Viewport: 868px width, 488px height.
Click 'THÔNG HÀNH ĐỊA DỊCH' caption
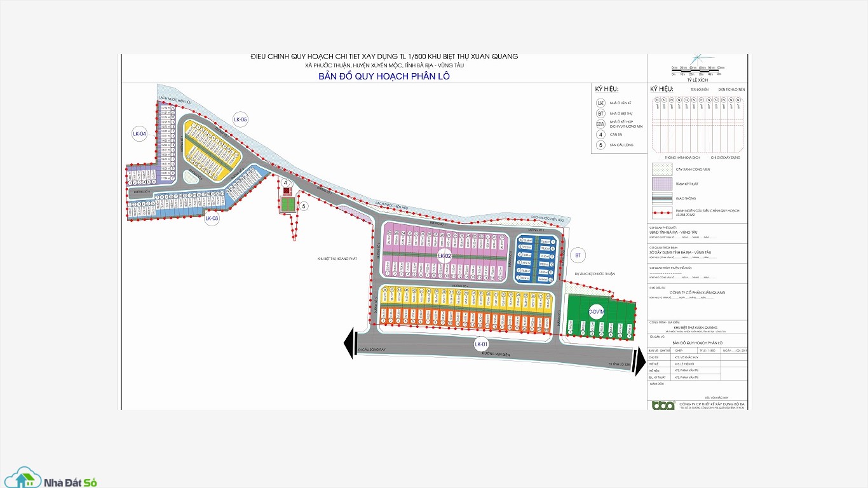point(682,157)
